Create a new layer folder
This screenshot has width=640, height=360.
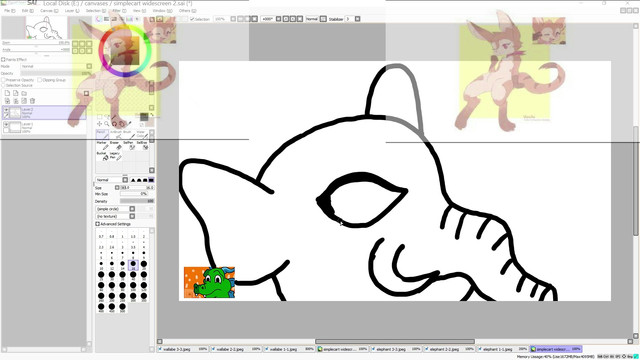tap(24, 93)
